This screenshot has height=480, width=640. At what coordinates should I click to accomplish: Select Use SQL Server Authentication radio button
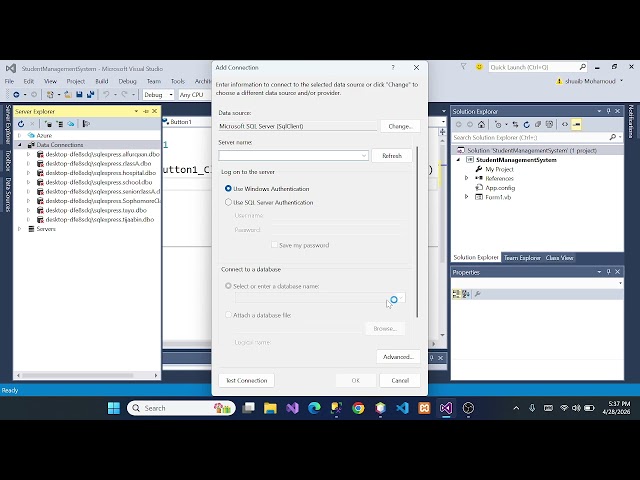point(228,202)
